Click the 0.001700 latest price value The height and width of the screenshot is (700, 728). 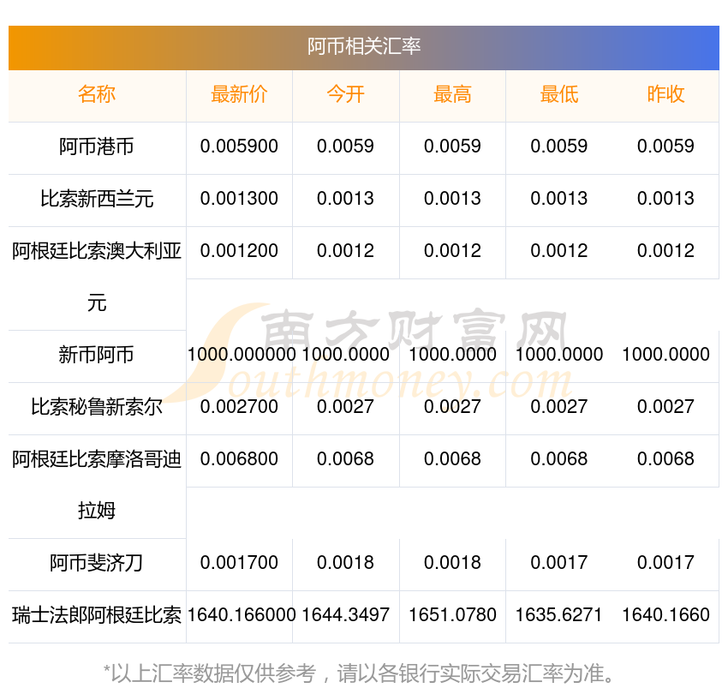[239, 563]
